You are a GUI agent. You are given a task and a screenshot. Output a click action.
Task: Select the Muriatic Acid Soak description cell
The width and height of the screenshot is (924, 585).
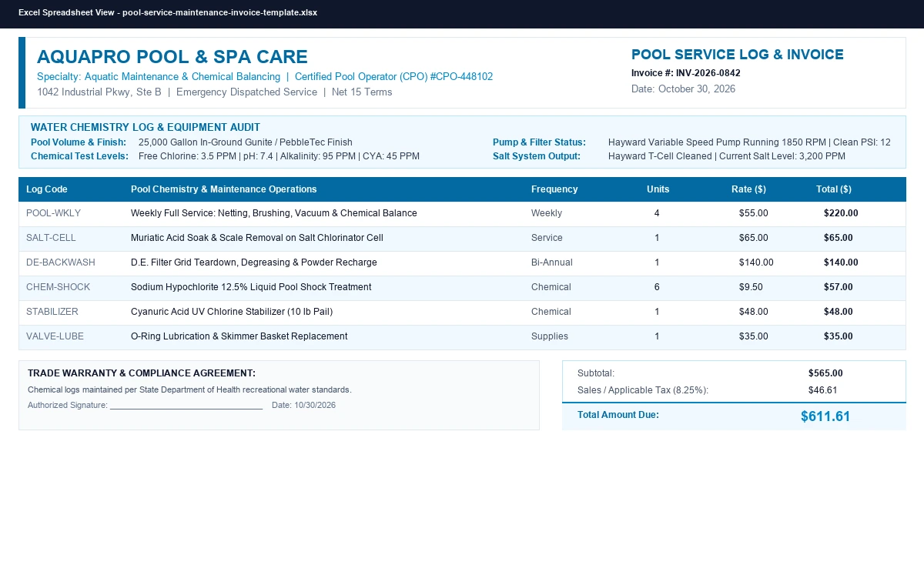[257, 238]
